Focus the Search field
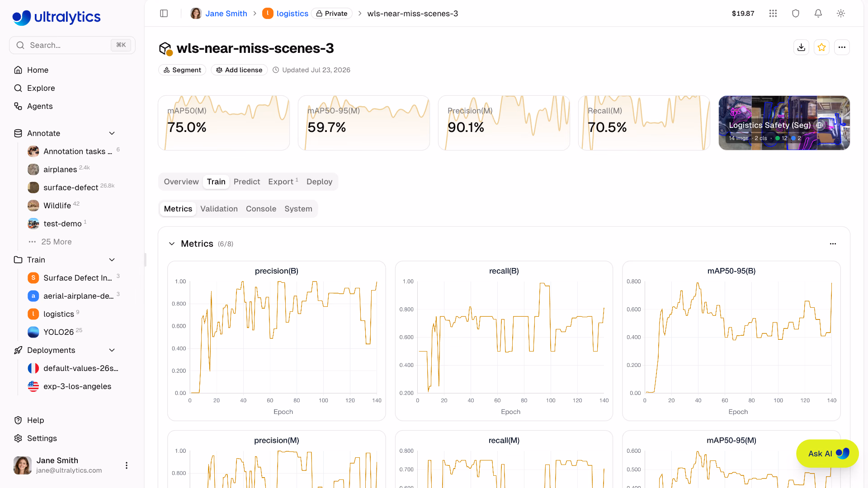The image size is (868, 488). [x=72, y=45]
